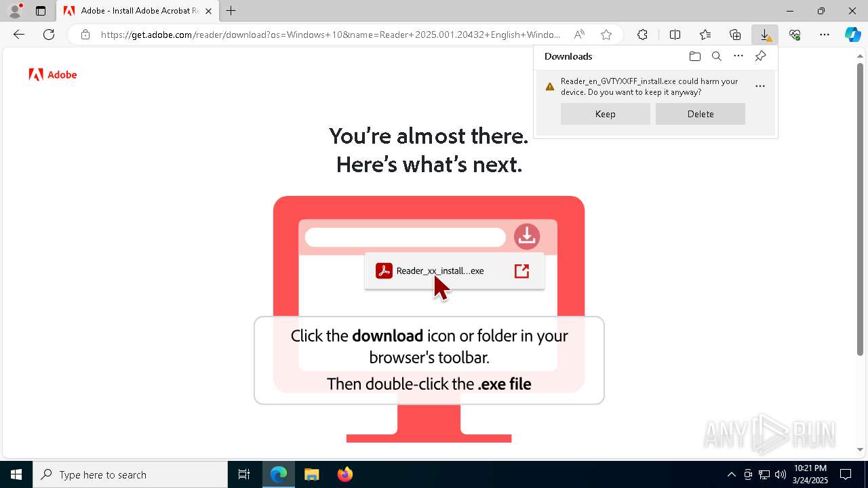Screen dimensions: 868x488
Task: Refresh the current page
Action: pos(49,35)
